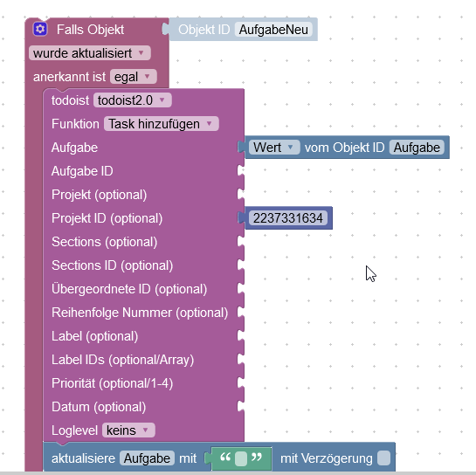This screenshot has height=475, width=476.
Task: Click the 'Falls Objekt' label
Action: click(x=90, y=30)
